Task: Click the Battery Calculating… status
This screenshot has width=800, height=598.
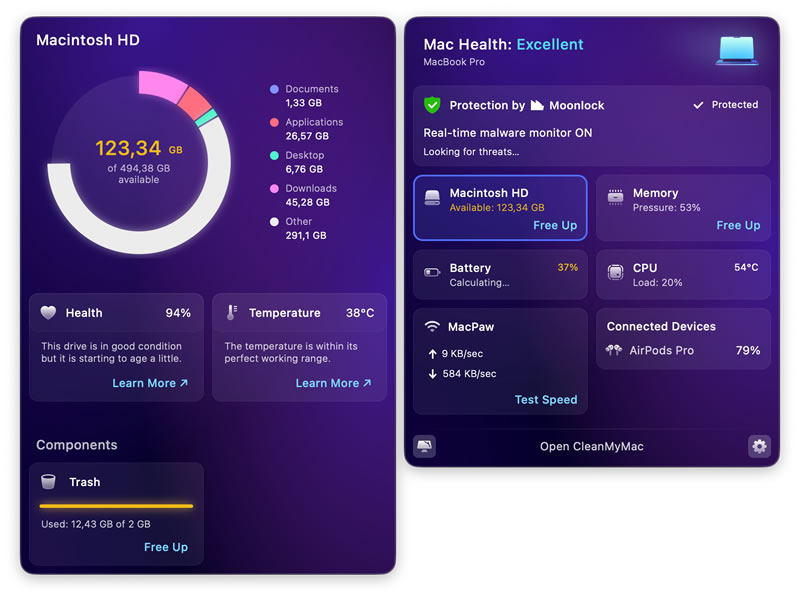Action: tap(479, 283)
